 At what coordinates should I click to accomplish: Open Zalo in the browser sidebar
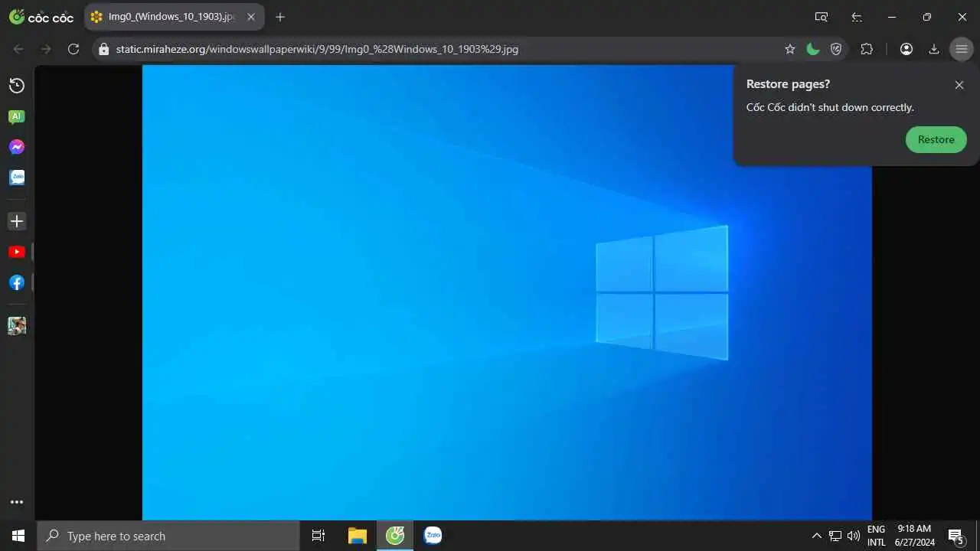coord(17,178)
